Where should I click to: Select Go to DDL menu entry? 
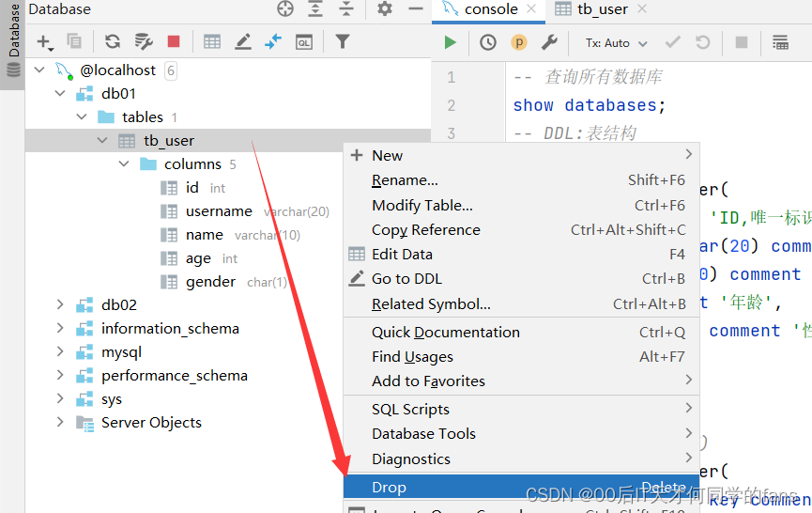522,278
